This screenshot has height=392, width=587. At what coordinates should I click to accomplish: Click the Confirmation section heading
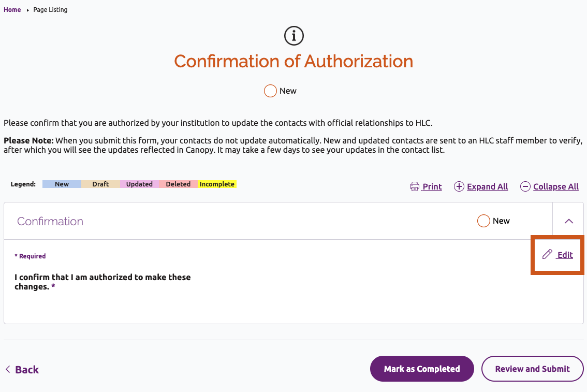[x=50, y=221]
